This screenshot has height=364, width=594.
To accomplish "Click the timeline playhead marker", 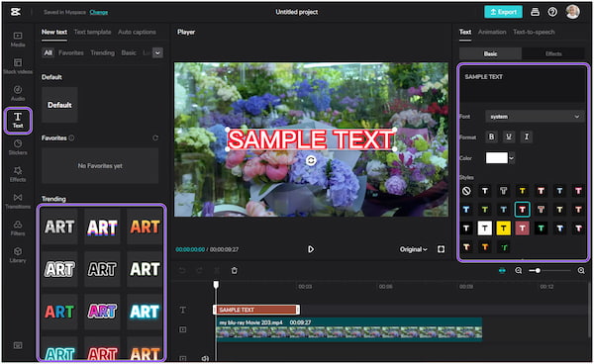I will (216, 285).
